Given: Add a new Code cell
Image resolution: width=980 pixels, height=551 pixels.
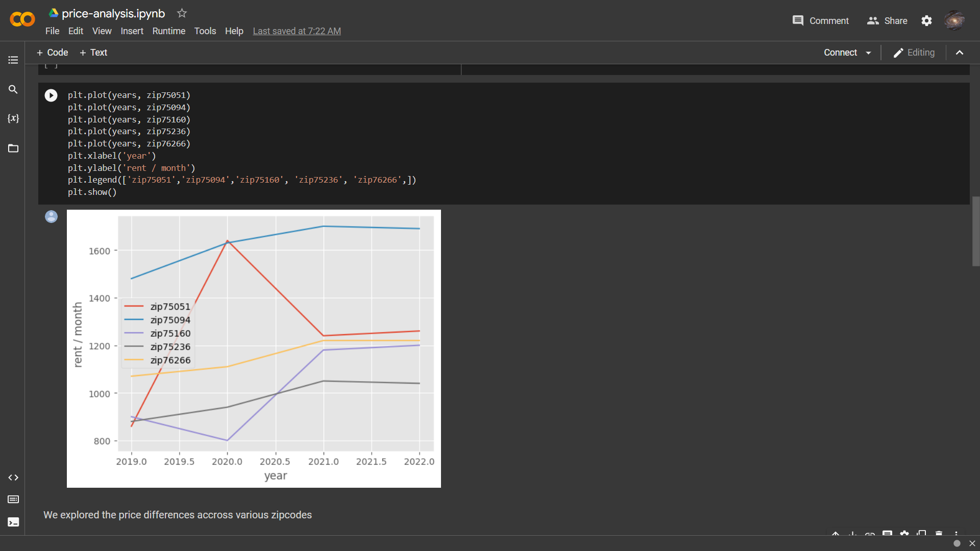Looking at the screenshot, I should point(52,53).
